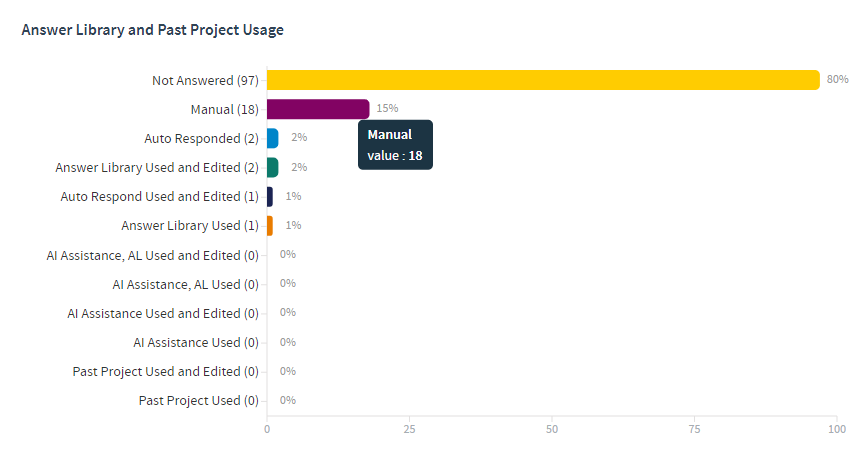Click the Past Project Used (0) label
The image size is (867, 465).
tap(198, 400)
